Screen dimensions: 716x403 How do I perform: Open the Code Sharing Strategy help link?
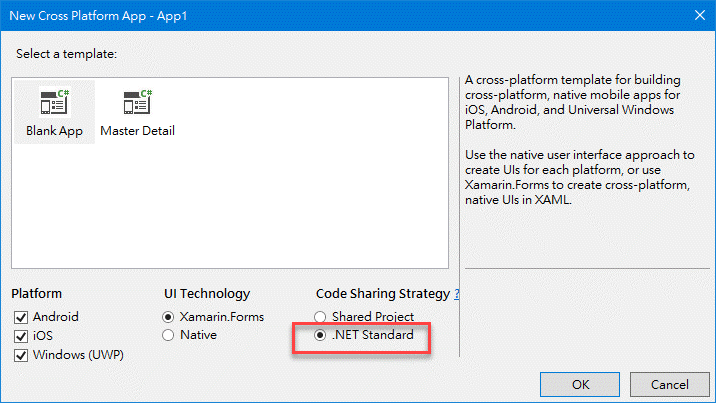pos(457,294)
